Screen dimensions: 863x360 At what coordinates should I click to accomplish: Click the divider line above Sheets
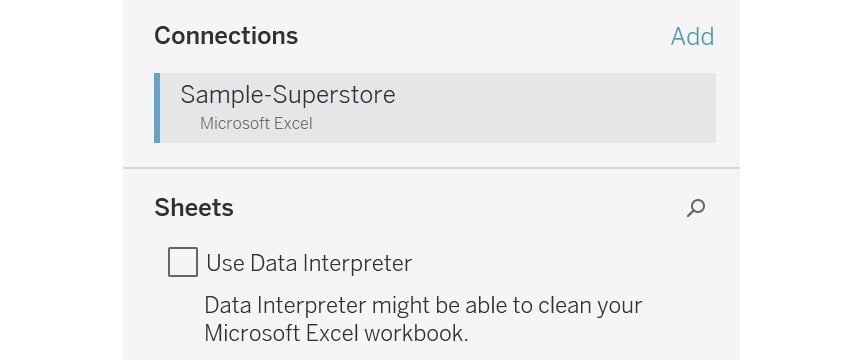pos(432,168)
